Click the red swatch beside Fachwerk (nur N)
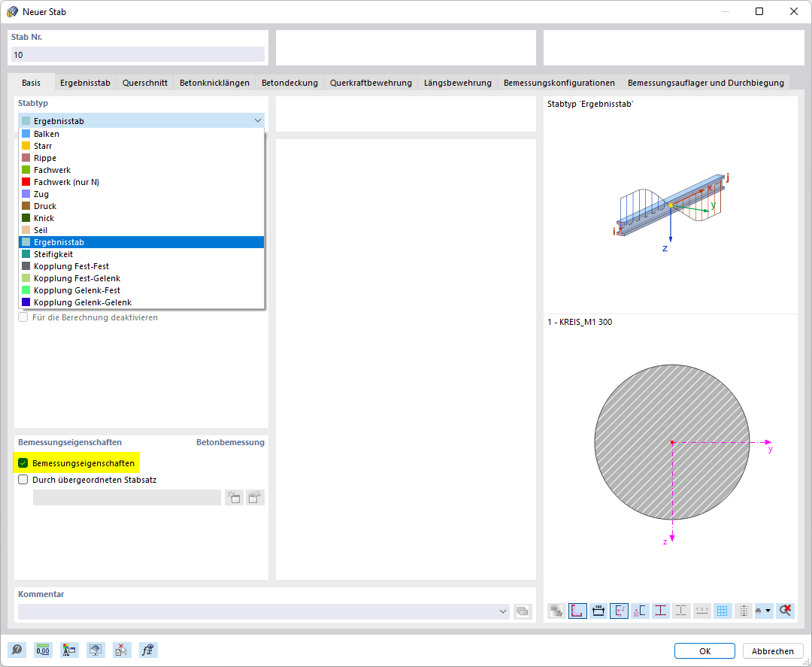The image size is (812, 667). tap(26, 182)
